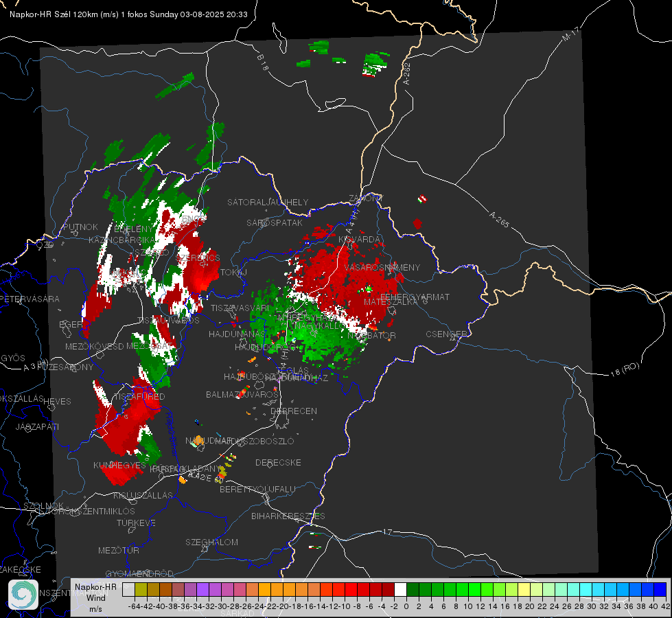Select the legend value 0 label
The width and height of the screenshot is (672, 618).
(406, 606)
